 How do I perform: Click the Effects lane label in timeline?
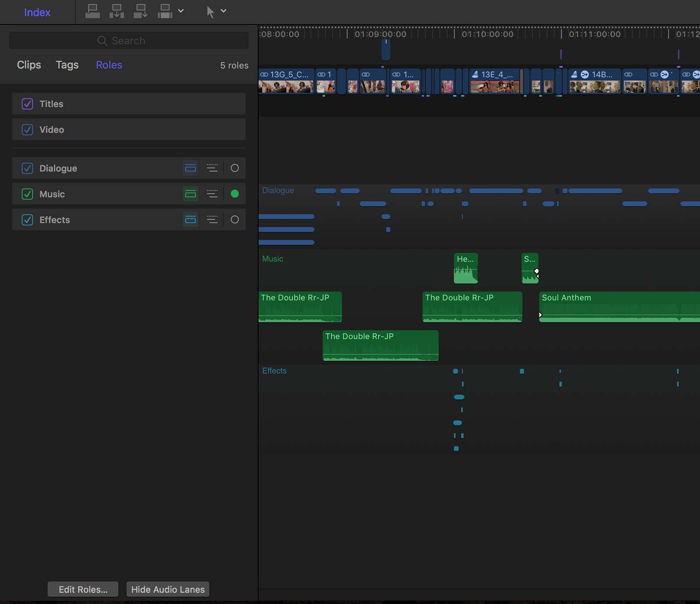(274, 371)
